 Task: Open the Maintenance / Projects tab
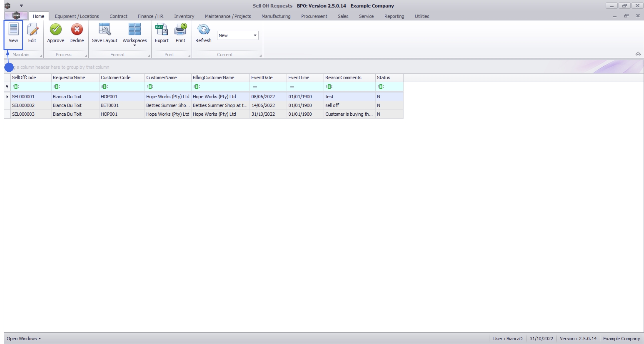(228, 16)
